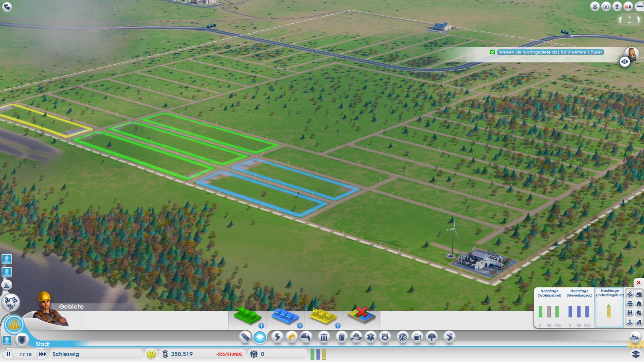Open the friends notification icon
This screenshot has width=644, height=362.
pyautogui.click(x=628, y=6)
